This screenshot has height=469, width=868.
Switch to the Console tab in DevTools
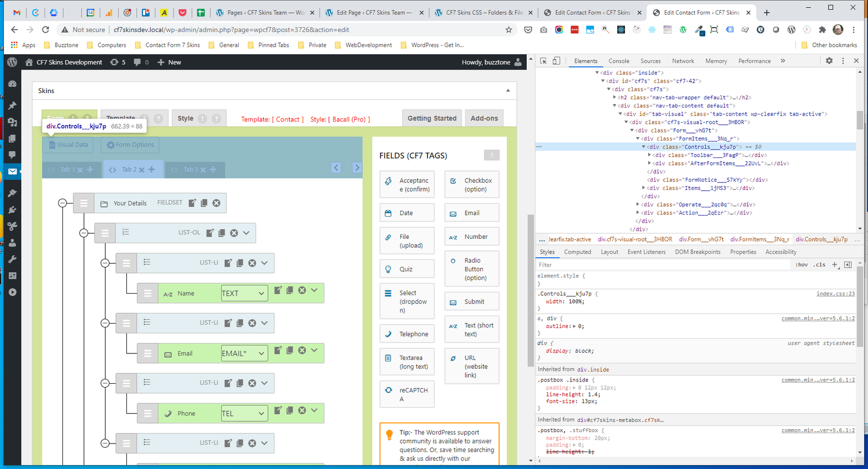pyautogui.click(x=618, y=61)
